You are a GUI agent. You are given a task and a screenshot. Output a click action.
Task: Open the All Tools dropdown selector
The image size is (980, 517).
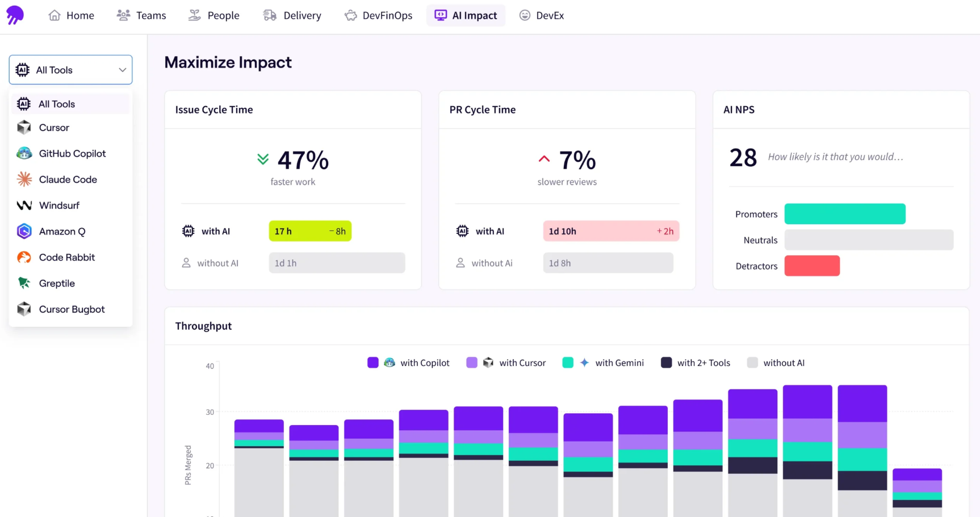70,70
